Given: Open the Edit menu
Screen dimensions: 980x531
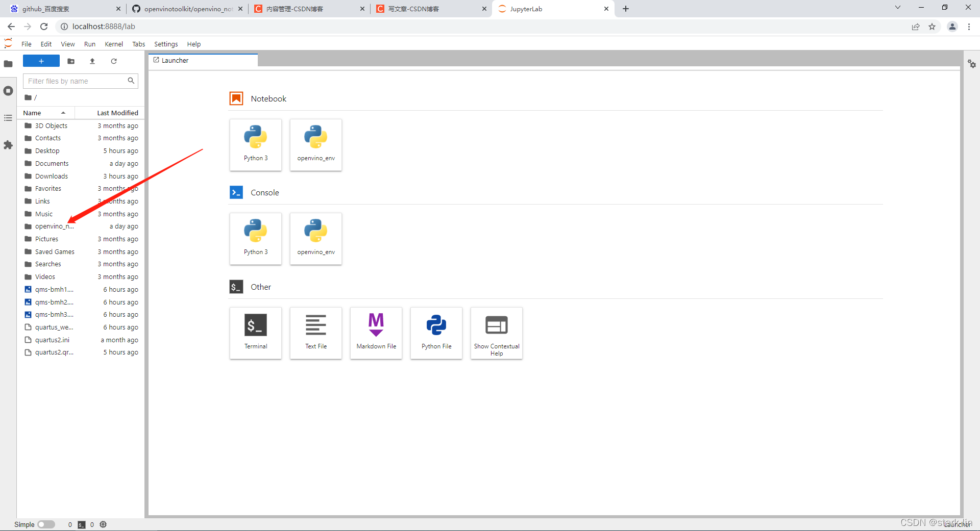Looking at the screenshot, I should 46,44.
